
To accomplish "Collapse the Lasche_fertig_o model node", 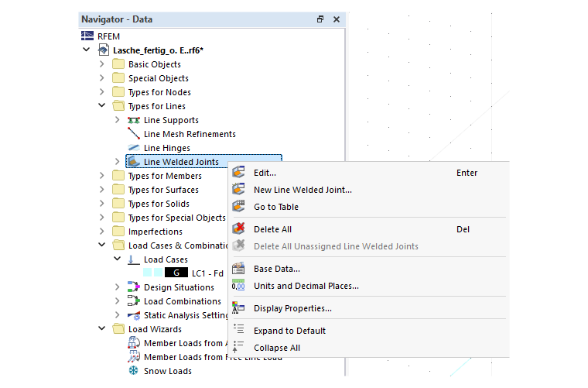I will [x=86, y=50].
